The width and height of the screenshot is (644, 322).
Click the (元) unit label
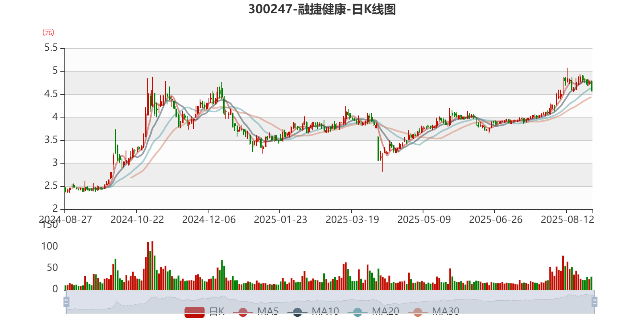point(48,32)
